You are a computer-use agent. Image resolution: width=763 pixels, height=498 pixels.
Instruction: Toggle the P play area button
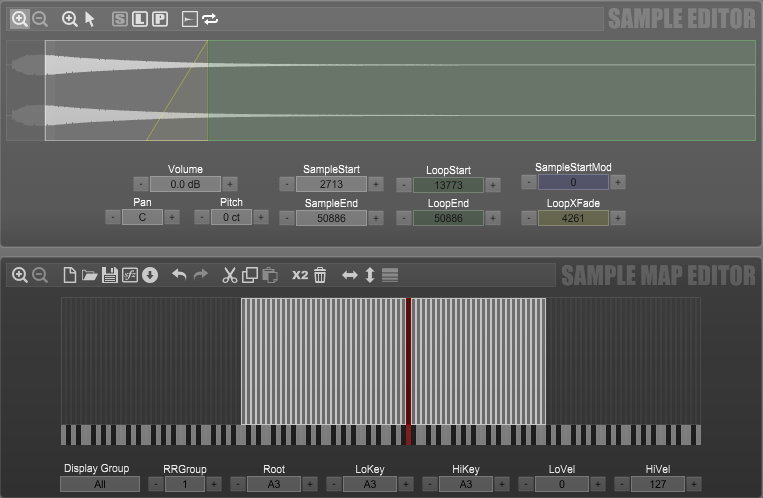pyautogui.click(x=160, y=19)
